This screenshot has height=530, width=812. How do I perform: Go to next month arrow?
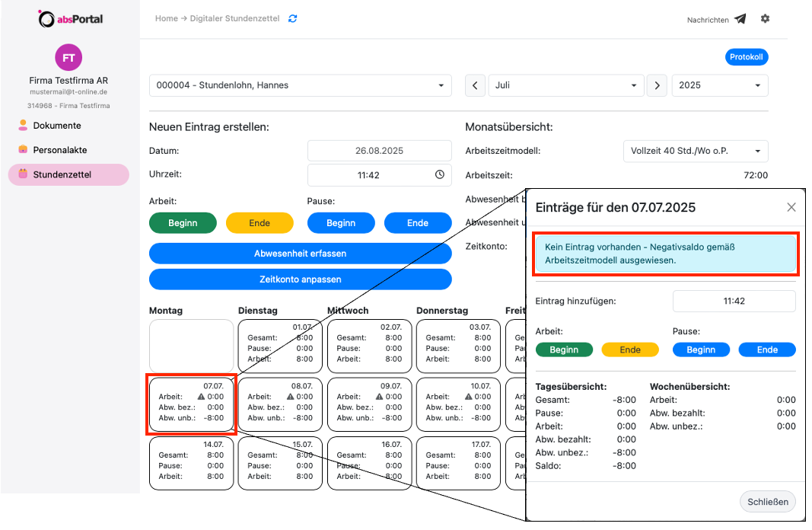click(657, 85)
